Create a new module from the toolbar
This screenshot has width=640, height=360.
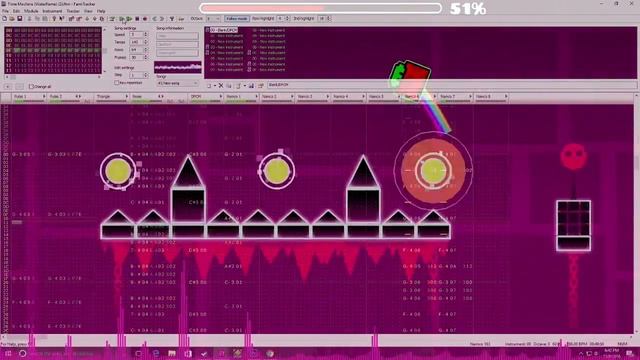coord(4,19)
